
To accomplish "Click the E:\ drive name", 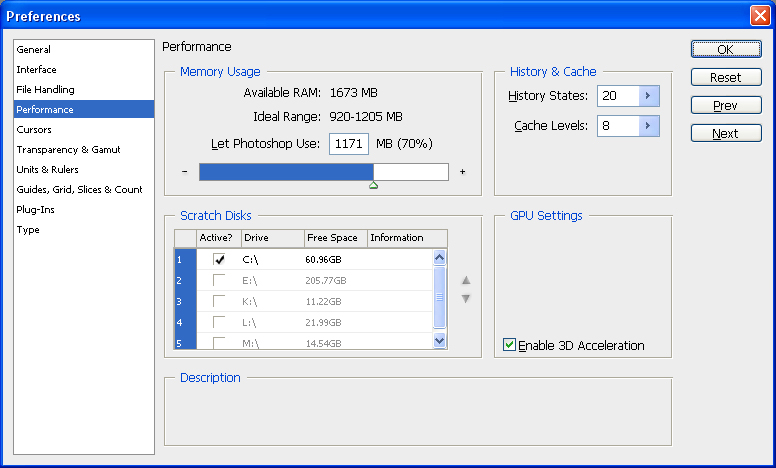I will click(x=249, y=281).
